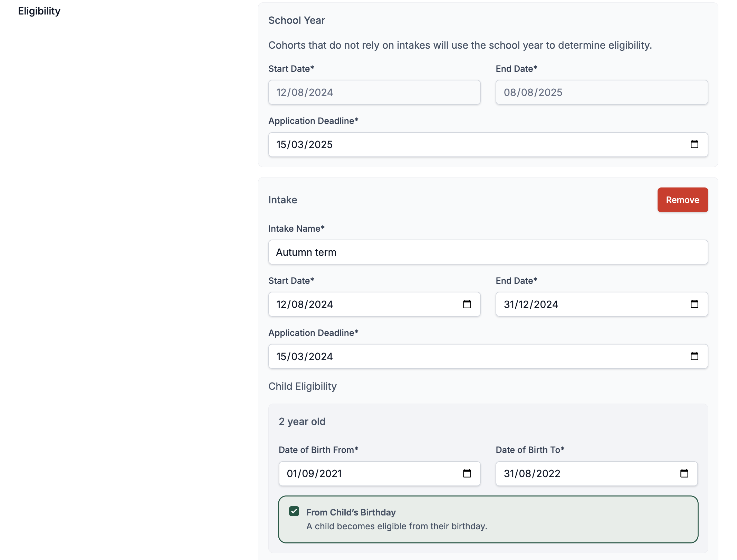
Task: Focus Intake deadline value 15/03/2024
Action: pyautogui.click(x=304, y=357)
